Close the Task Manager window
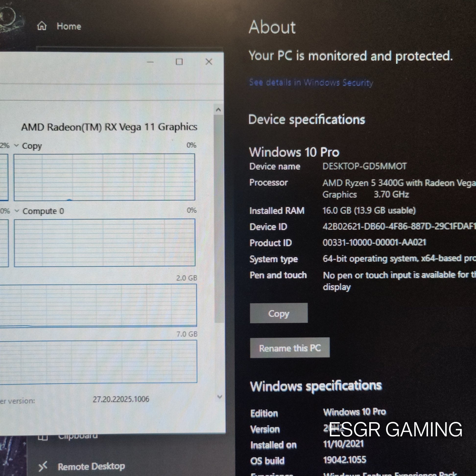476x476 pixels. click(x=209, y=62)
